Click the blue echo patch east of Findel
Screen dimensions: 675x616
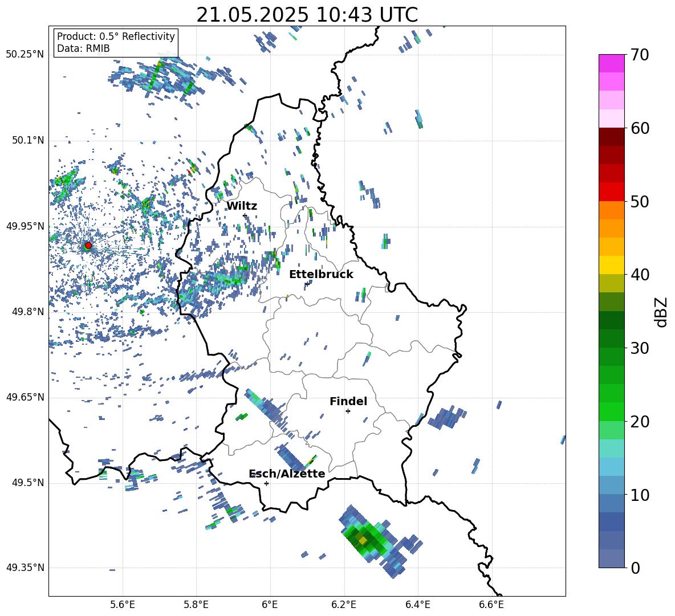(x=447, y=417)
